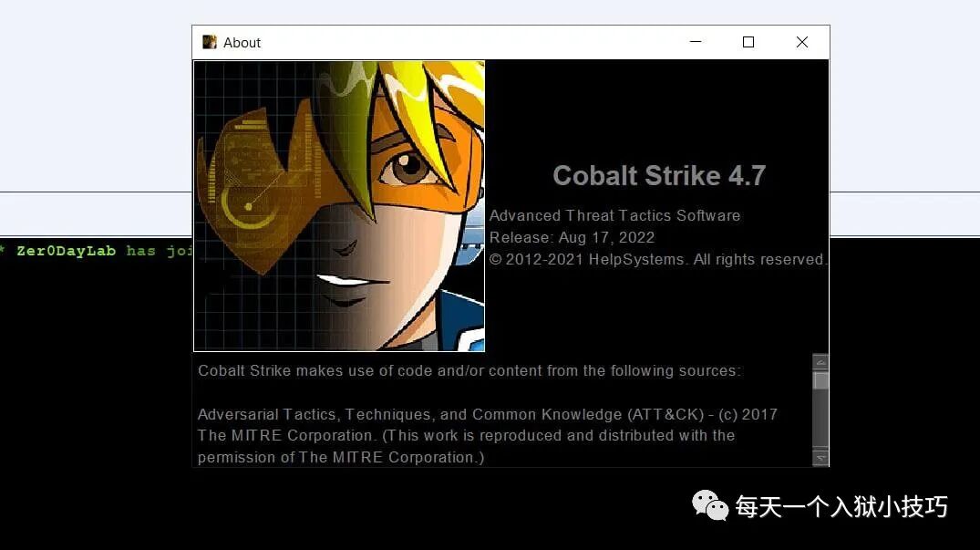Click the credits scrollbar up arrow
The height and width of the screenshot is (550, 980).
tap(820, 362)
